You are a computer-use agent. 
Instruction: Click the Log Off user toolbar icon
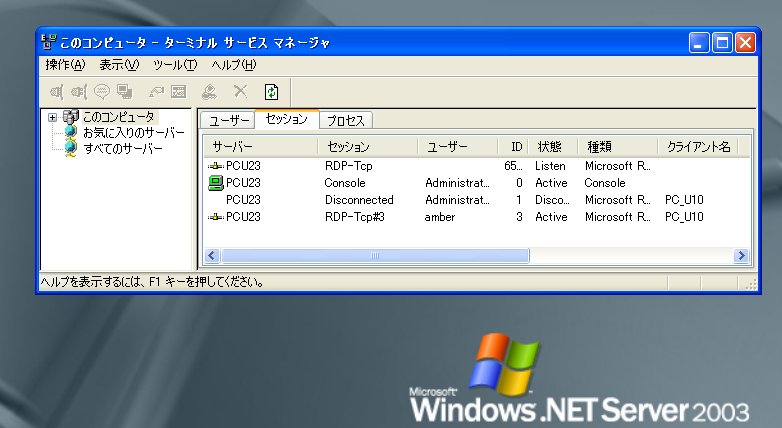(x=209, y=92)
